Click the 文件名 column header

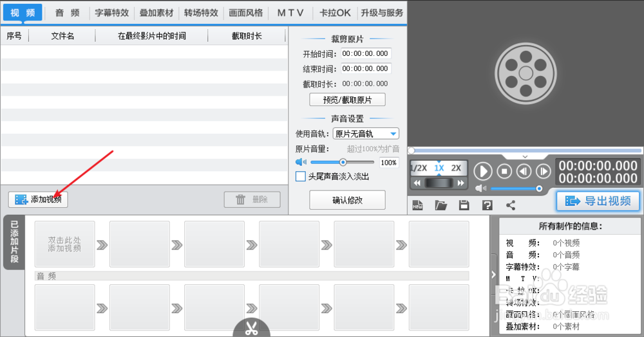click(62, 36)
